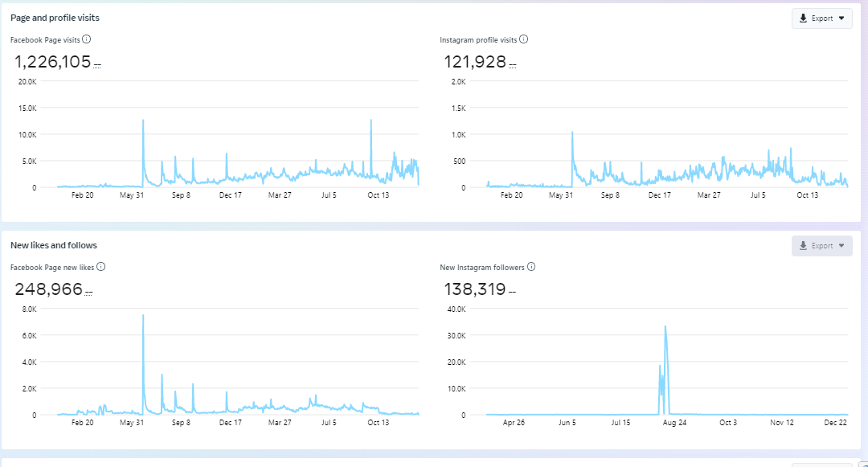Click the Aug 24 spike in Instagram followers chart
This screenshot has width=868, height=467.
point(665,327)
